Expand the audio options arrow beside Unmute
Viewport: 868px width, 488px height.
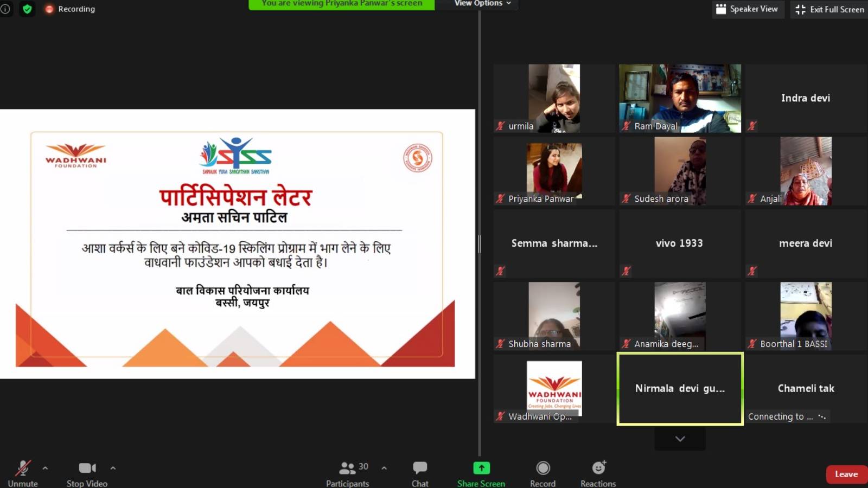coord(46,467)
